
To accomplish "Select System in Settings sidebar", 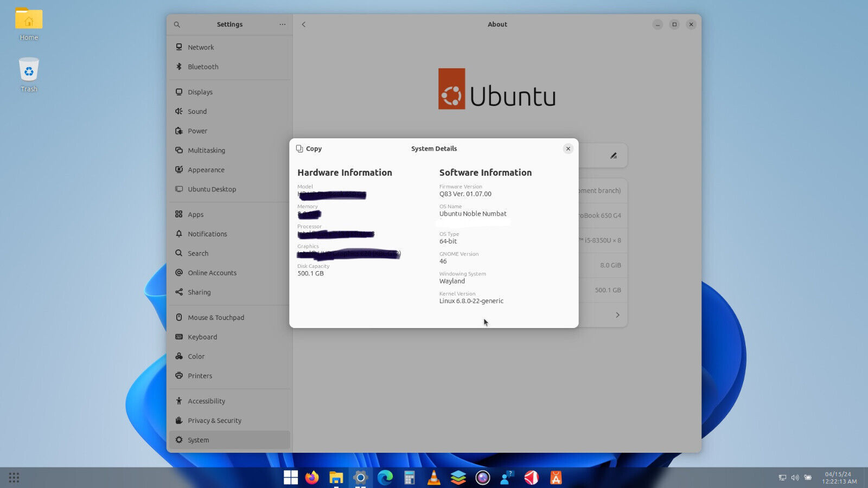I will (229, 440).
